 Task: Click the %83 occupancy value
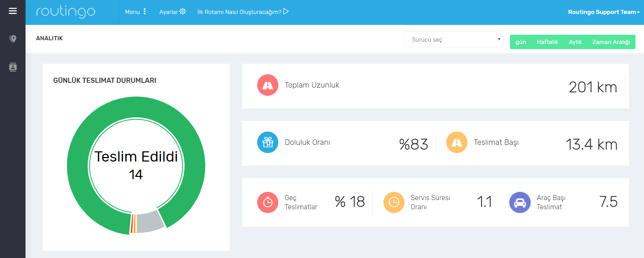click(x=414, y=144)
